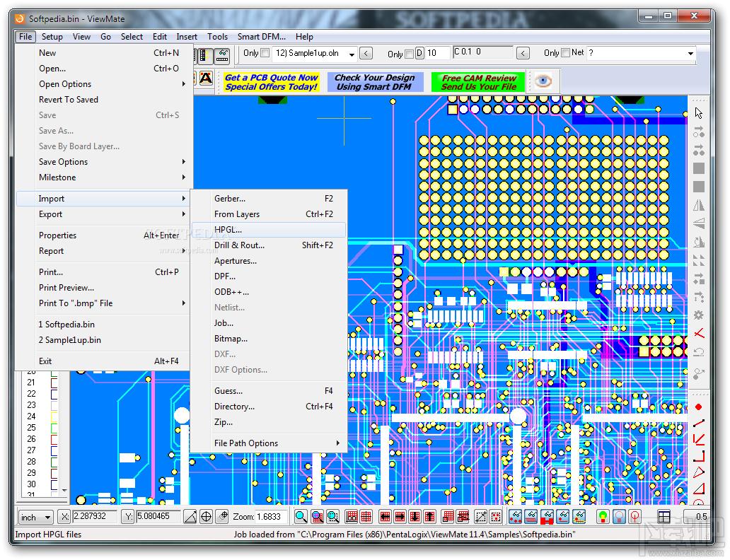Open the Setup menu
Screen dimensions: 730x560
point(52,37)
